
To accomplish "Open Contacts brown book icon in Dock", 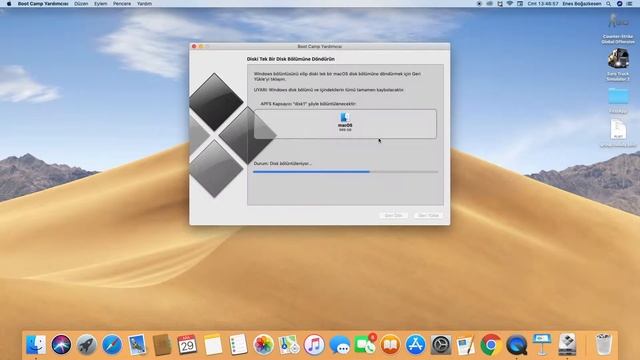I will [x=162, y=344].
